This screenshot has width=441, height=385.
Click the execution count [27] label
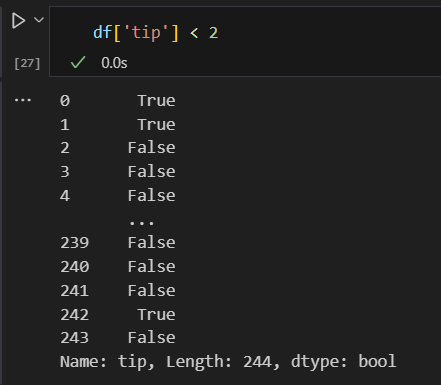[27, 63]
